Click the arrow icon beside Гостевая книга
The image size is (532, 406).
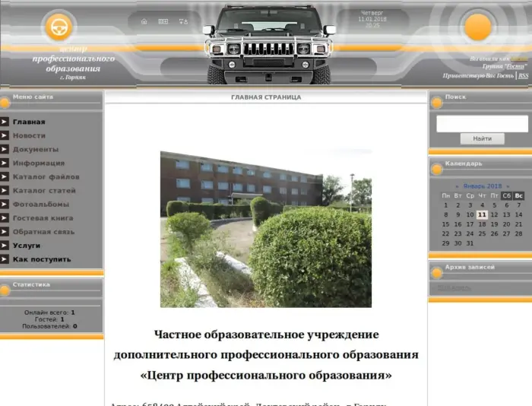coord(5,218)
